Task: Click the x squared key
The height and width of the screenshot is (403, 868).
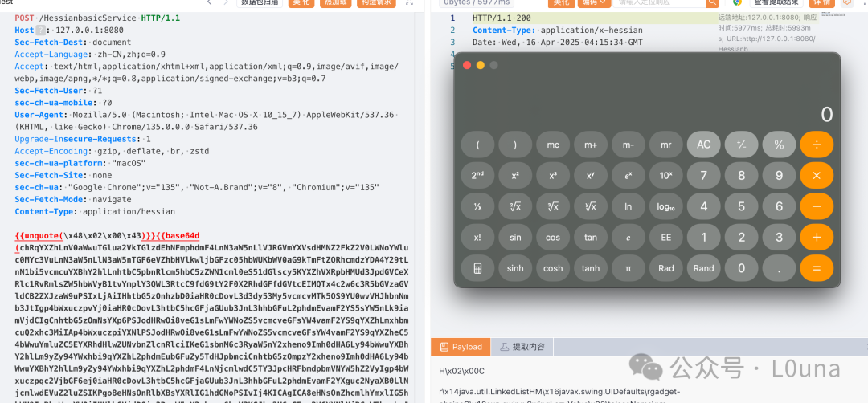Action: coord(515,175)
